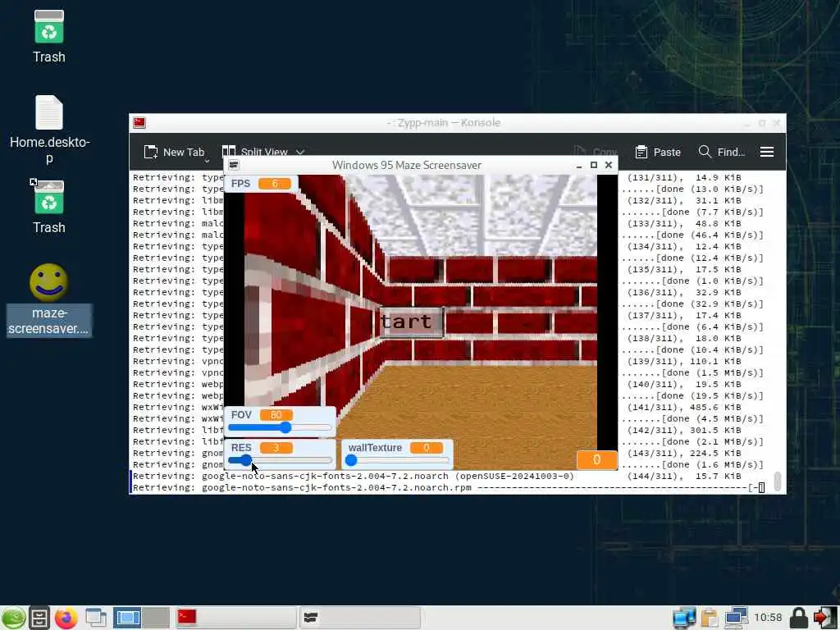The image size is (840, 630).
Task: Click the orange 0 counter box
Action: click(x=596, y=459)
